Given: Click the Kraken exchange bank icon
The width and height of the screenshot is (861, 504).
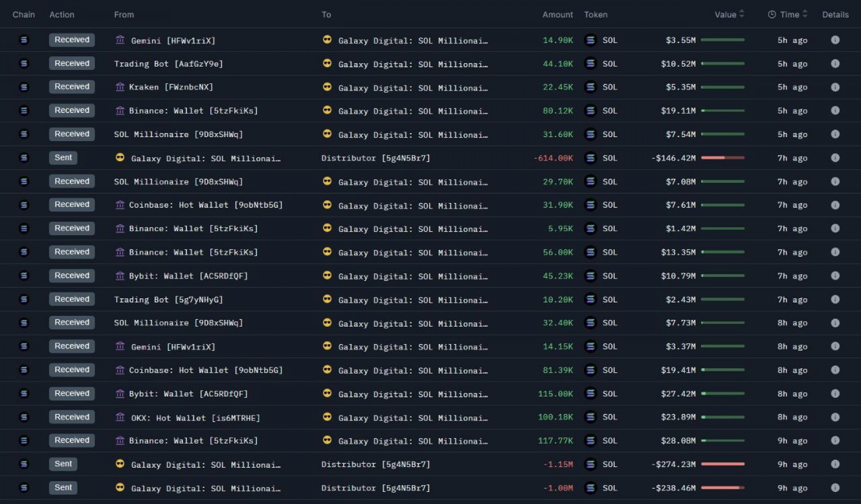Looking at the screenshot, I should pyautogui.click(x=120, y=87).
